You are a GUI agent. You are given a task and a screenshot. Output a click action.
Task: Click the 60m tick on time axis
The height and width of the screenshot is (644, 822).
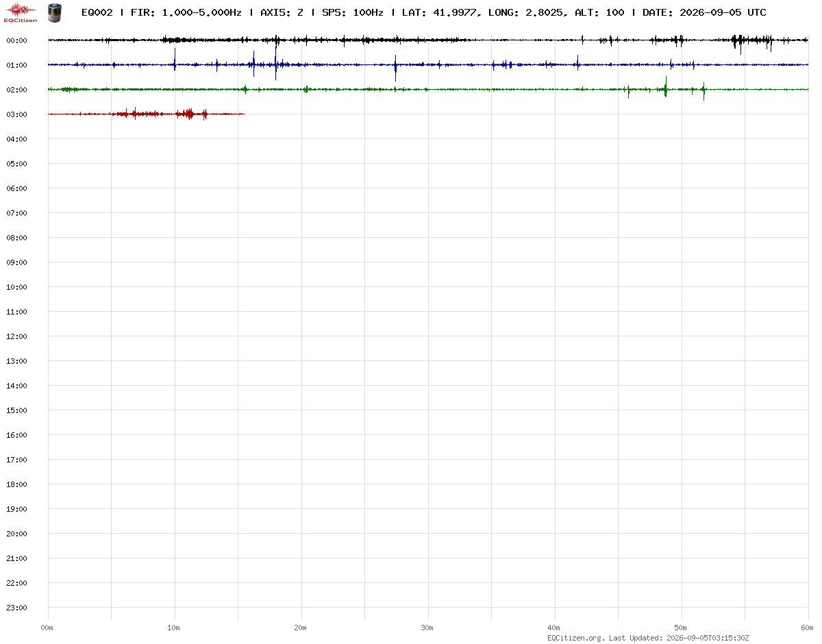[808, 628]
